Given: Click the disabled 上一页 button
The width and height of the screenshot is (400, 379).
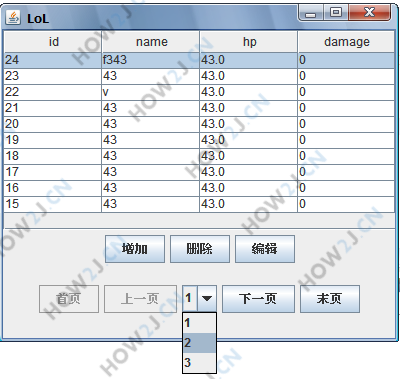Looking at the screenshot, I should click(140, 299).
